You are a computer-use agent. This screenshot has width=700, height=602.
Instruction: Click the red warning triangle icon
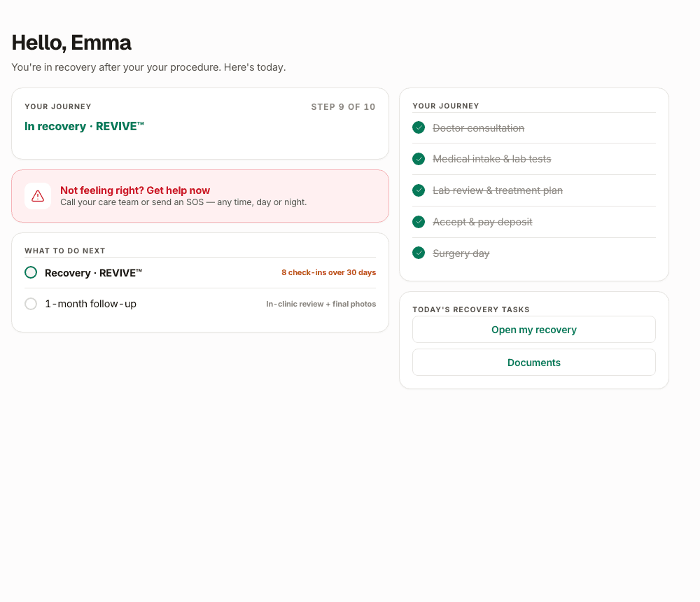(x=38, y=196)
